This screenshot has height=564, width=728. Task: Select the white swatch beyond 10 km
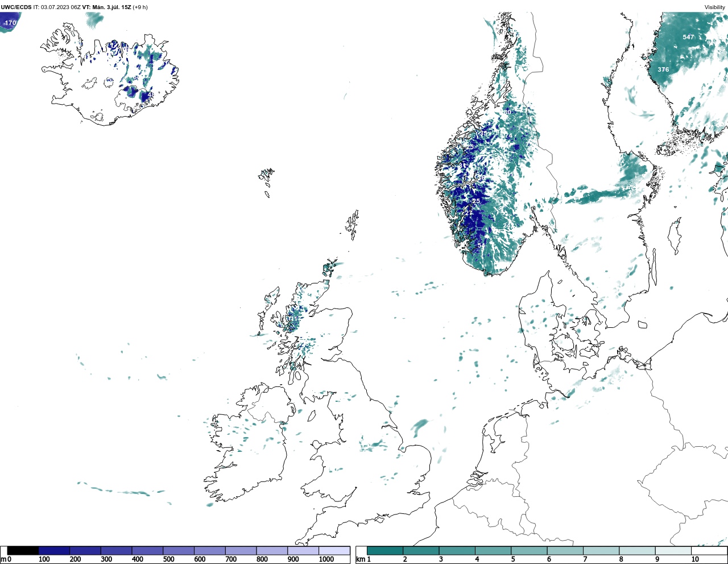(x=709, y=550)
